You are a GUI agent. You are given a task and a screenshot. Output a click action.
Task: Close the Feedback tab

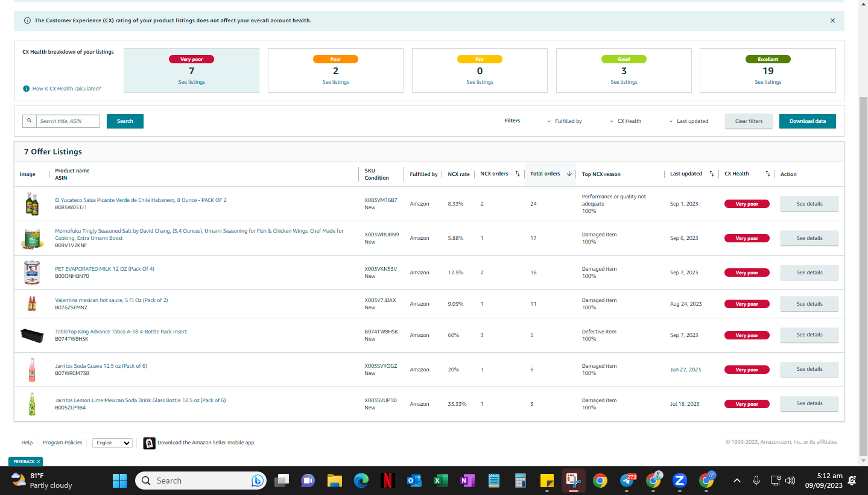[38, 462]
